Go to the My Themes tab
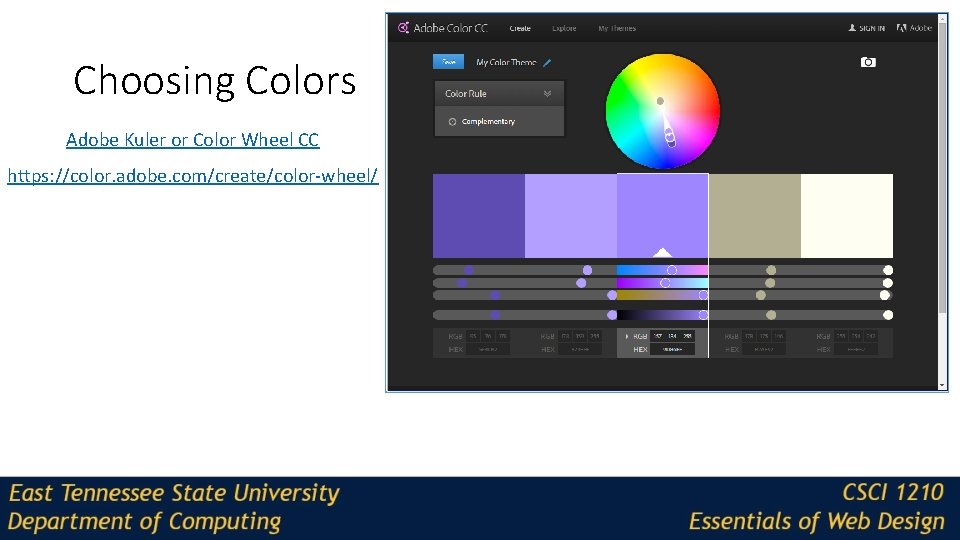The height and width of the screenshot is (540, 960). (x=617, y=28)
